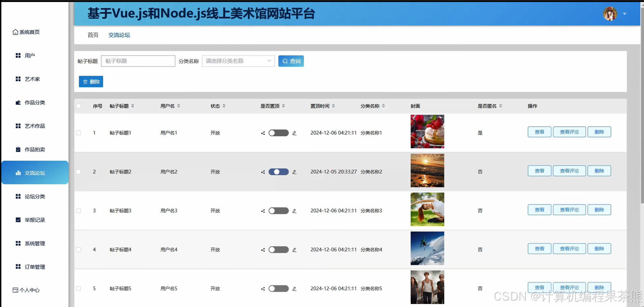Click 查看 button for 帖子标题2
Image resolution: width=644 pixels, height=307 pixels.
pyautogui.click(x=539, y=171)
